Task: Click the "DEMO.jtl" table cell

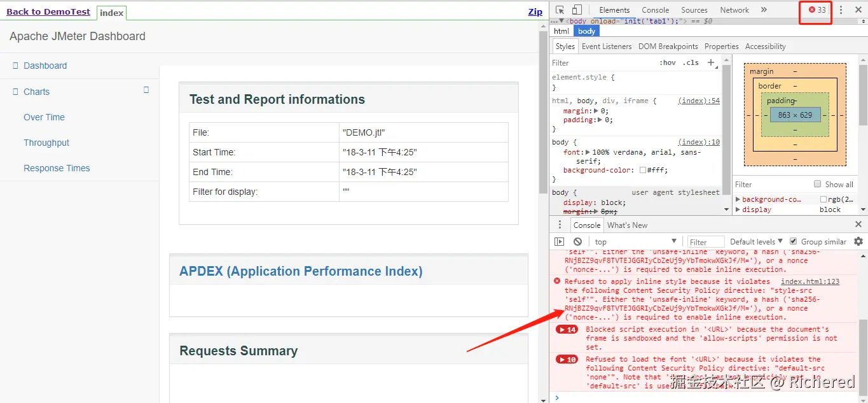Action: point(424,132)
